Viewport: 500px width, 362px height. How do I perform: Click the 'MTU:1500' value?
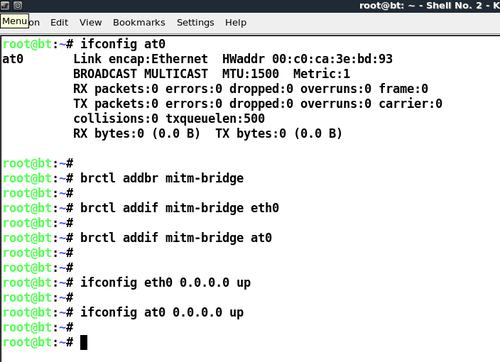(x=250, y=74)
